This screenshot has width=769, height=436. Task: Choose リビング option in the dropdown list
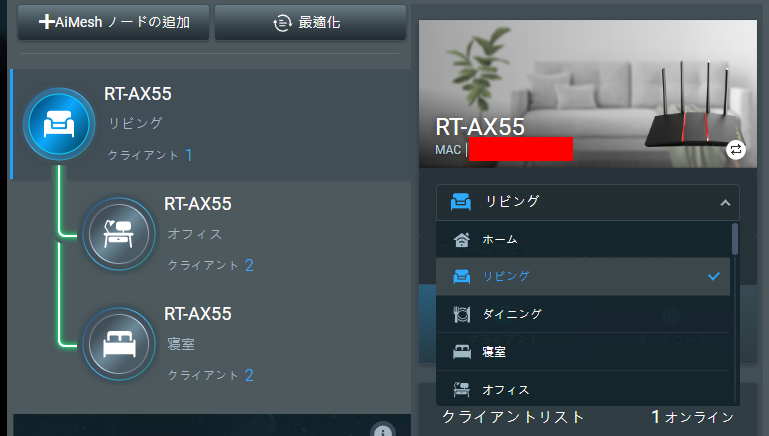(583, 277)
